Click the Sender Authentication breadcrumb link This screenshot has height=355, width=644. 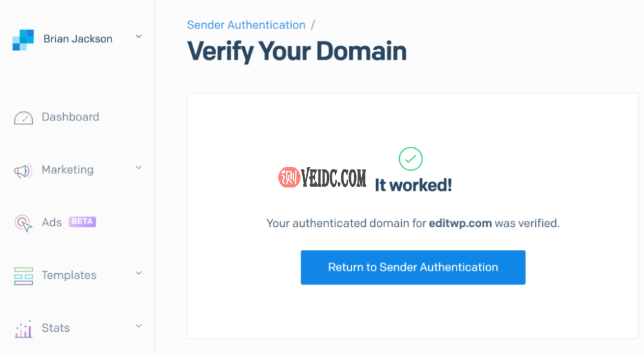246,25
